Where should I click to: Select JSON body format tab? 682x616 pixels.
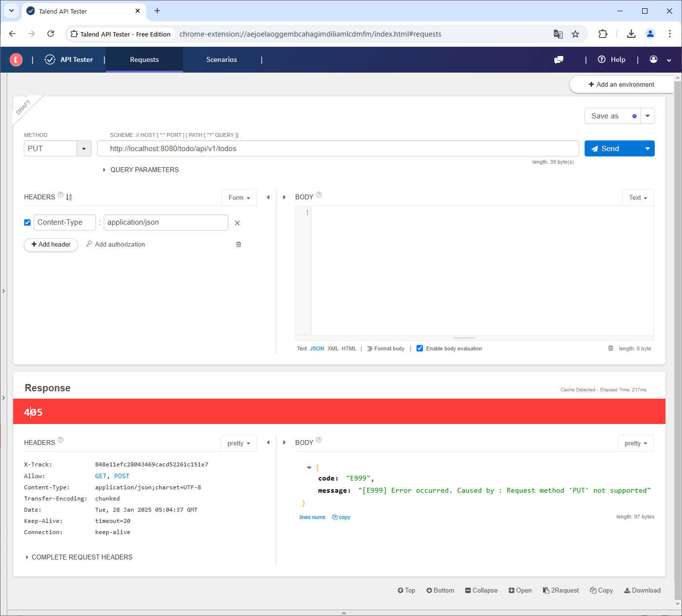click(317, 348)
